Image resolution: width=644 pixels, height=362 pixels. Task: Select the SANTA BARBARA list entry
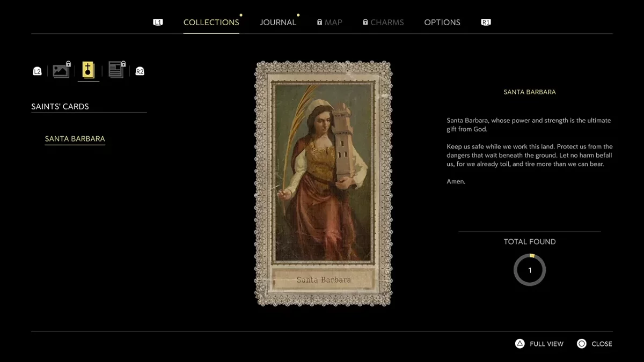click(x=75, y=139)
